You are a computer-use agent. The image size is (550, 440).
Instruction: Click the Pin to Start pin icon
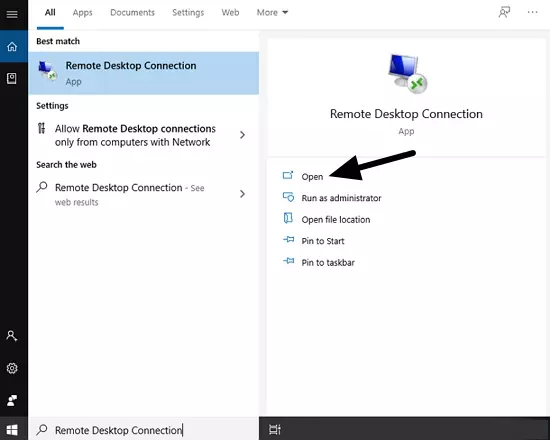click(x=288, y=240)
